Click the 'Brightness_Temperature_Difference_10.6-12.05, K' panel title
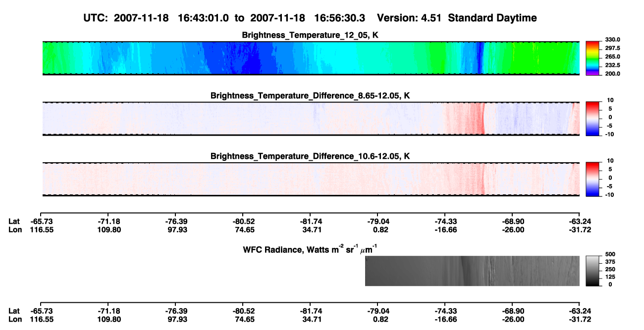 311,156
